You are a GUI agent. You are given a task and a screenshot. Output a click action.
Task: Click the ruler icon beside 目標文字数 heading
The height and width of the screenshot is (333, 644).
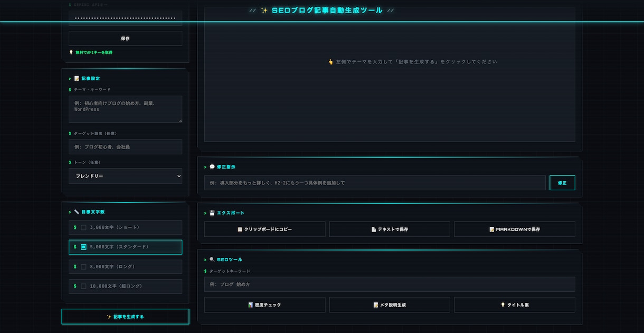[x=77, y=212]
